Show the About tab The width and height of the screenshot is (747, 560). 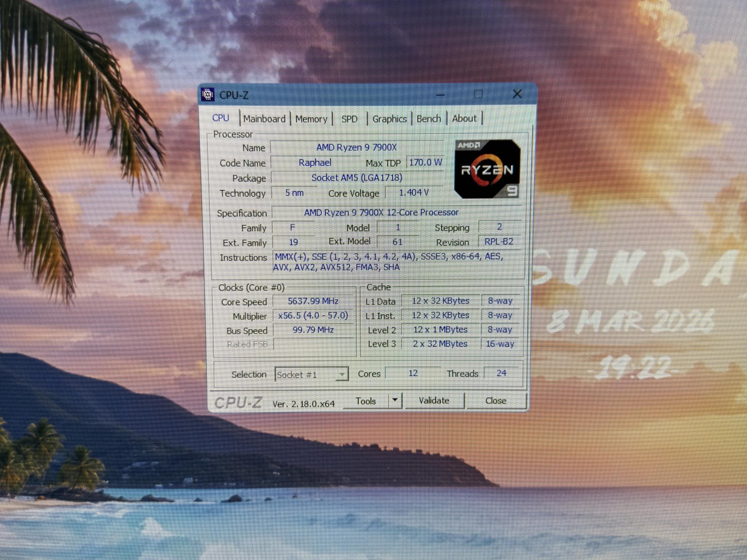tap(464, 118)
